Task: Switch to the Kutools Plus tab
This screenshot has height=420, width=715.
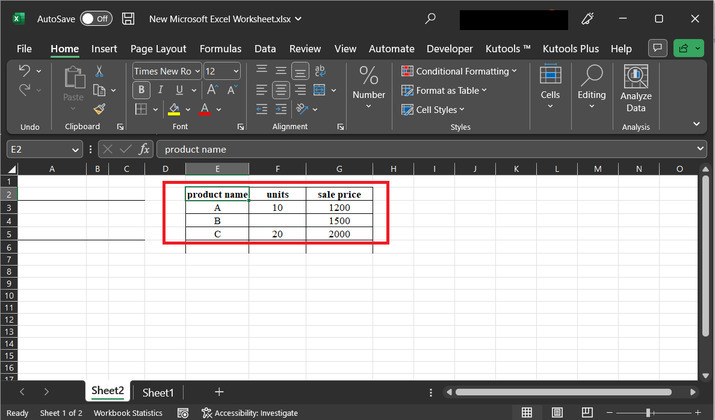Action: [570, 49]
